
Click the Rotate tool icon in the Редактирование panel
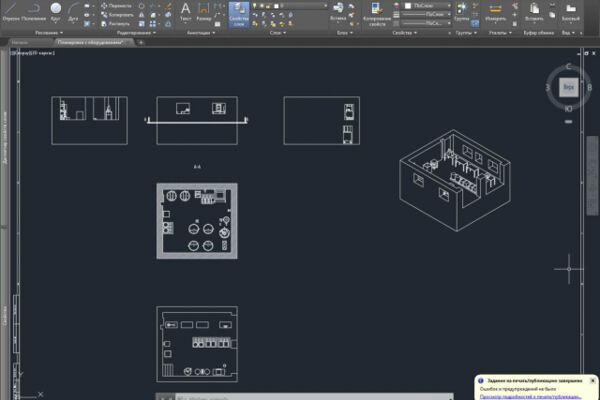tap(142, 6)
